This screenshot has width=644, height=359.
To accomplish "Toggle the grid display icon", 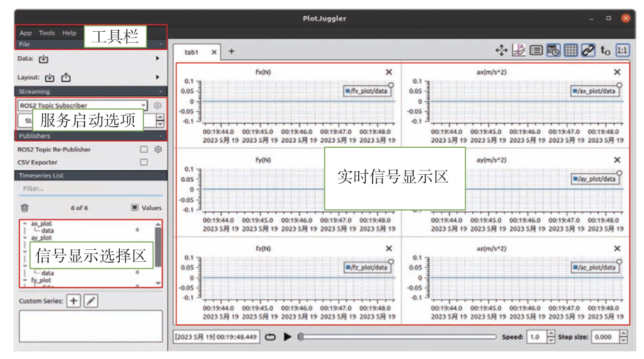I will click(x=570, y=50).
